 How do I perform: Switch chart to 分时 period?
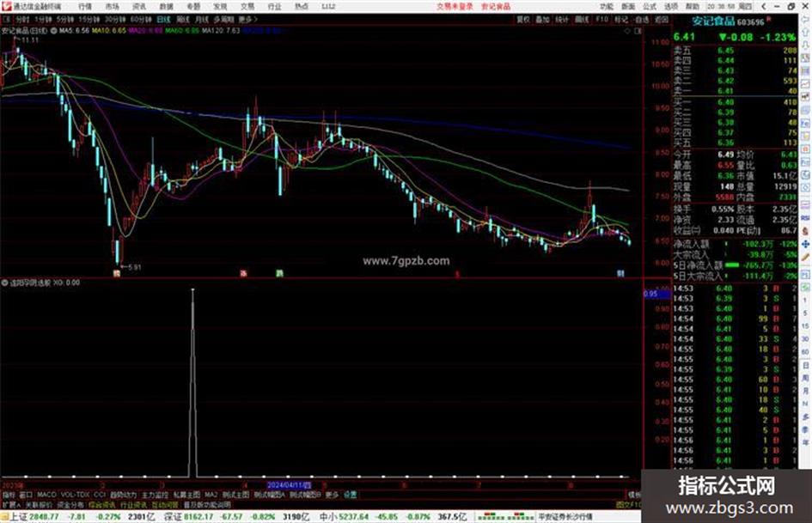[x=22, y=20]
